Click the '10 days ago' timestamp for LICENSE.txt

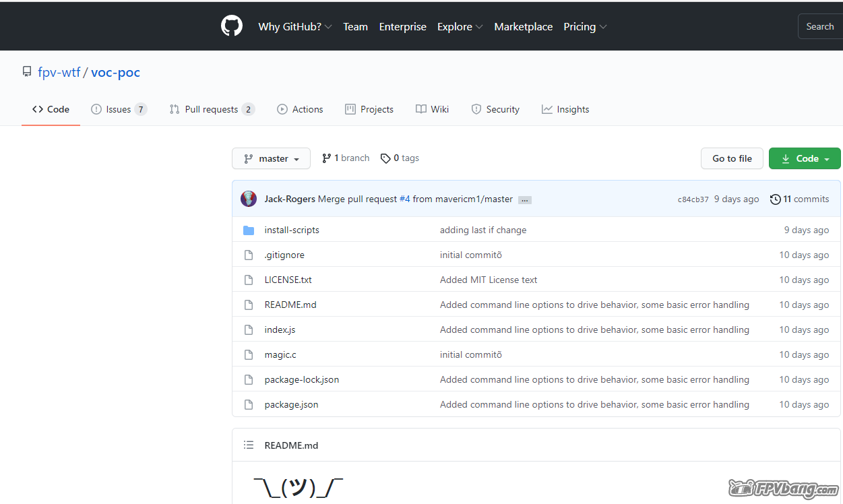point(805,280)
